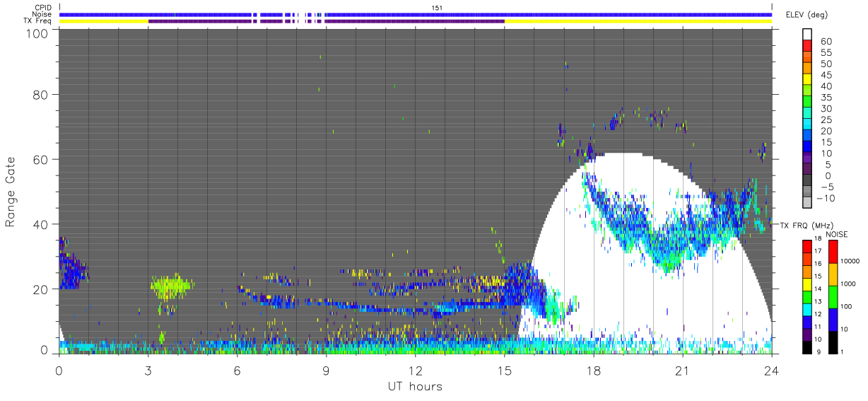Click the blue Noise strip above the plot
The width and height of the screenshot is (868, 401).
click(x=416, y=14)
